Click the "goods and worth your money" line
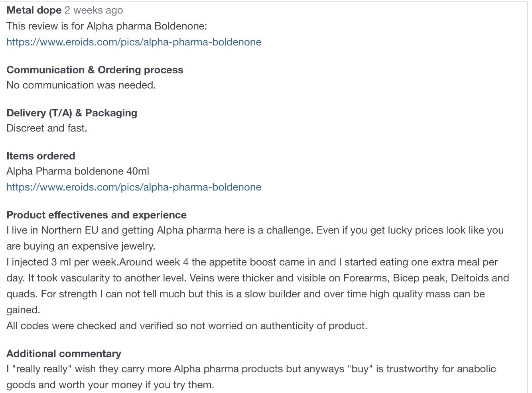 point(110,385)
